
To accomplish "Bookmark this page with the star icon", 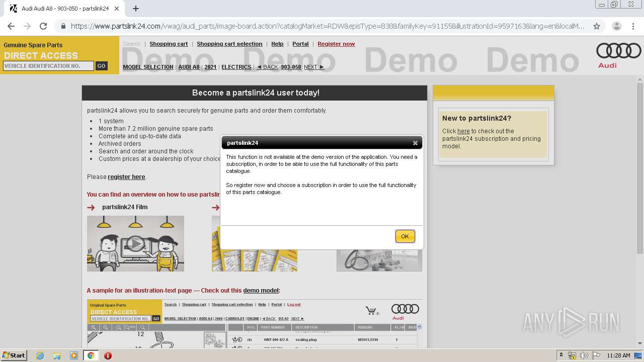I will point(597,26).
